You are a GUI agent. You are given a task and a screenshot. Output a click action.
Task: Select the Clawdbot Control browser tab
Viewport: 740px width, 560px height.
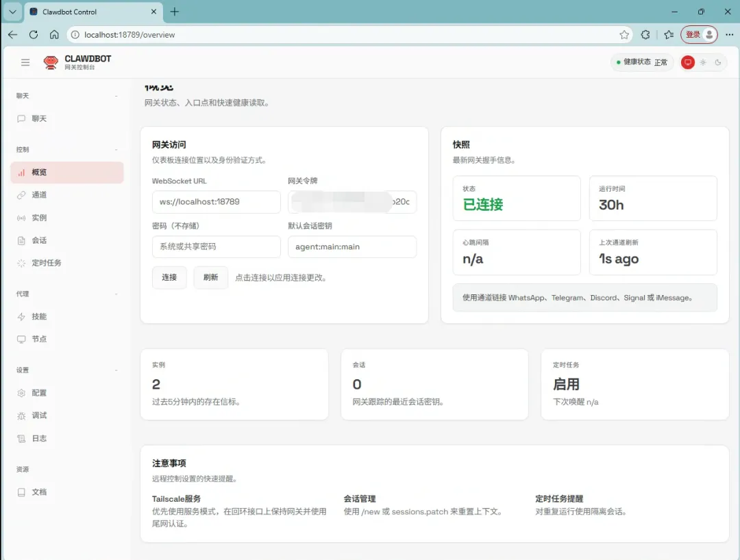89,12
